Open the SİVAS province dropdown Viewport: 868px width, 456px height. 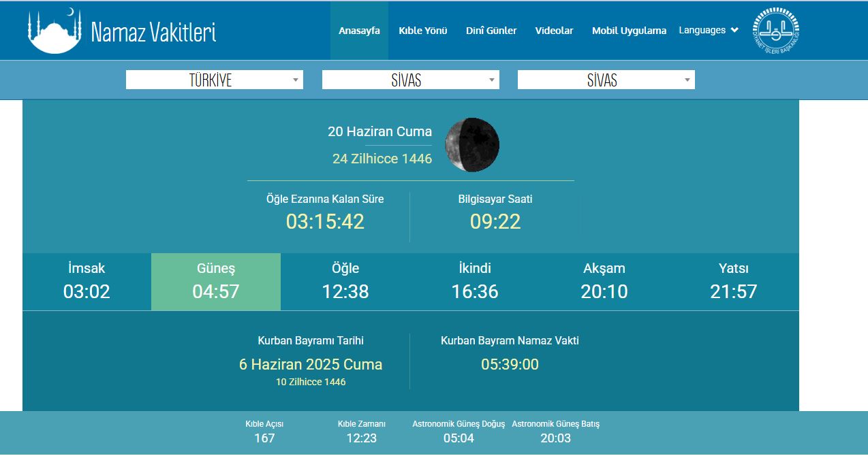point(410,80)
